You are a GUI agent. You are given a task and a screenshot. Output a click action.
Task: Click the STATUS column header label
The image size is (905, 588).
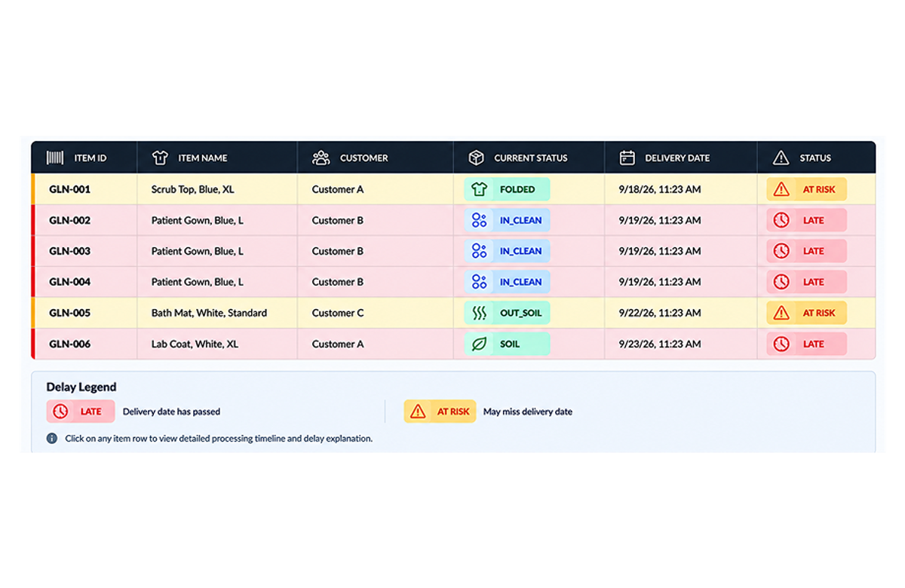(x=815, y=158)
